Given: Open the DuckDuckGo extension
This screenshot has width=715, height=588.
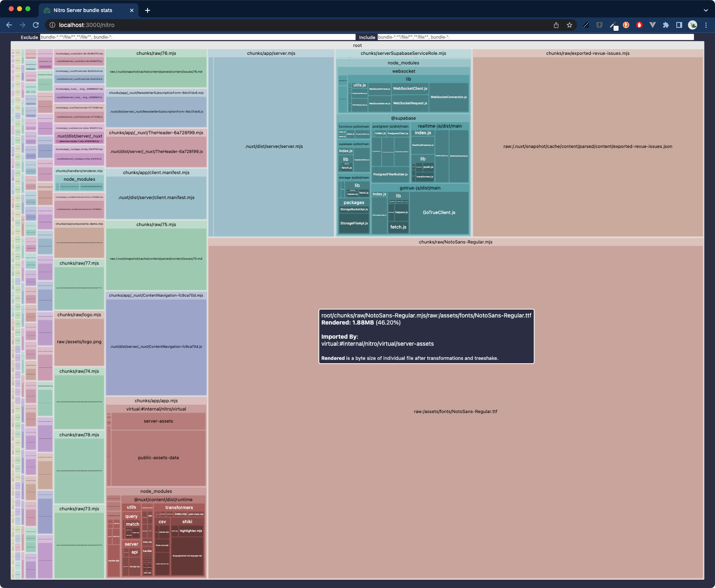Looking at the screenshot, I should pyautogui.click(x=626, y=25).
